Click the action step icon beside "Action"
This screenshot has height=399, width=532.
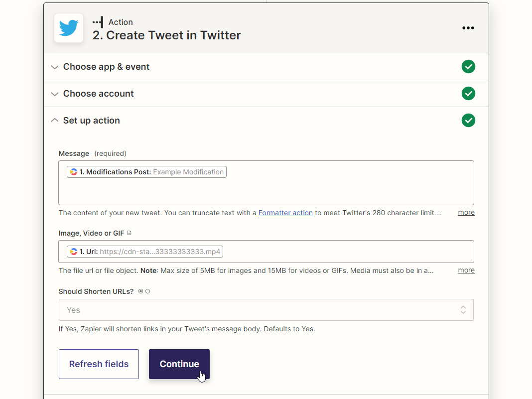98,22
